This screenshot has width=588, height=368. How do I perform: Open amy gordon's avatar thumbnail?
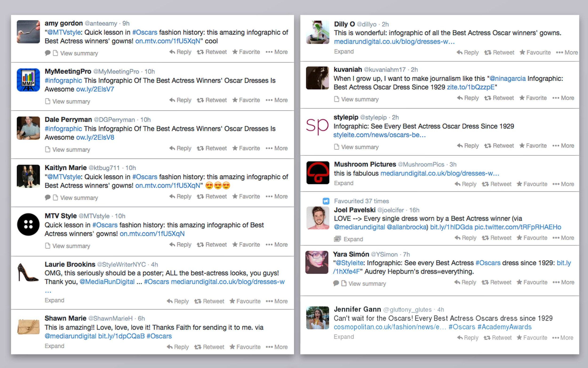pyautogui.click(x=28, y=32)
